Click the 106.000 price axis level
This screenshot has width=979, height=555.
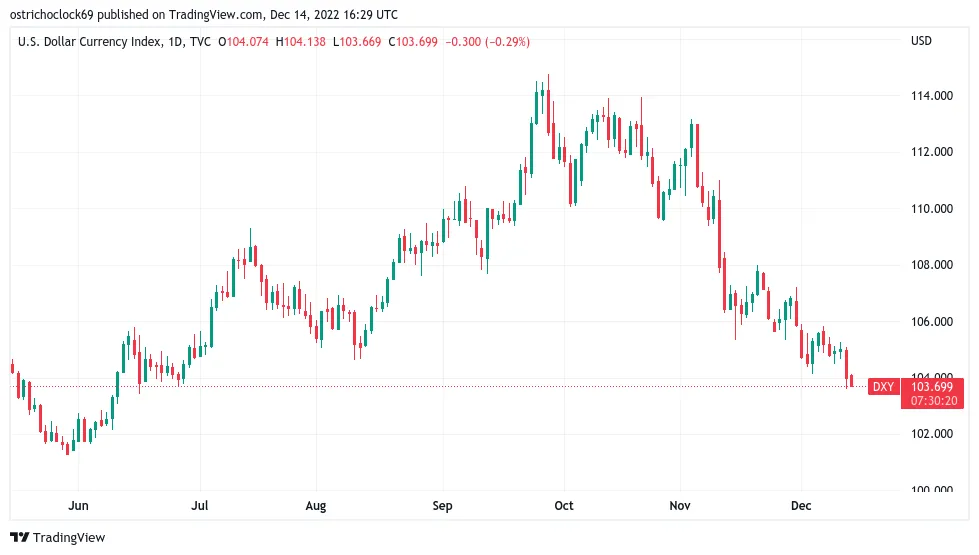click(x=932, y=322)
